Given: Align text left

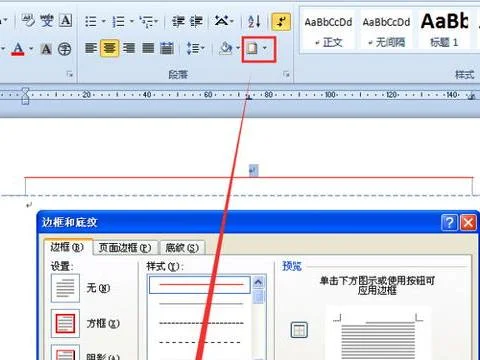Looking at the screenshot, I should 91,49.
